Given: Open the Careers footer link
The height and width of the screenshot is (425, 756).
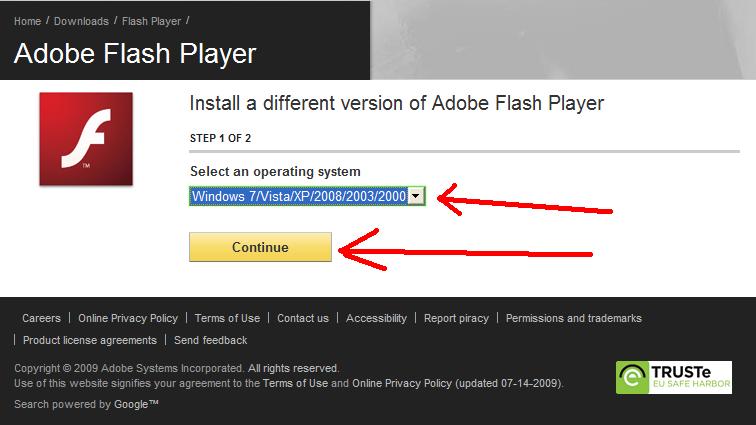Looking at the screenshot, I should pyautogui.click(x=41, y=318).
